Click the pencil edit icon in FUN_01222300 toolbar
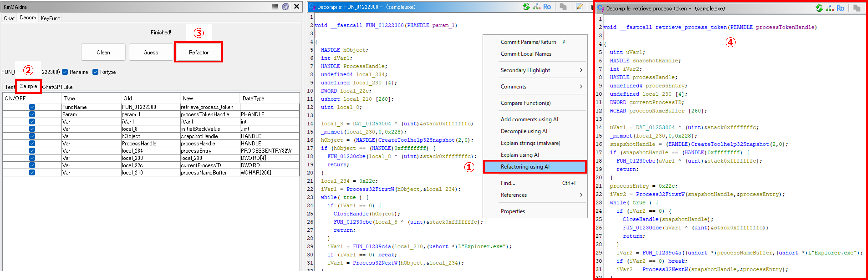Viewport: 868px width, 280px height. [579, 7]
